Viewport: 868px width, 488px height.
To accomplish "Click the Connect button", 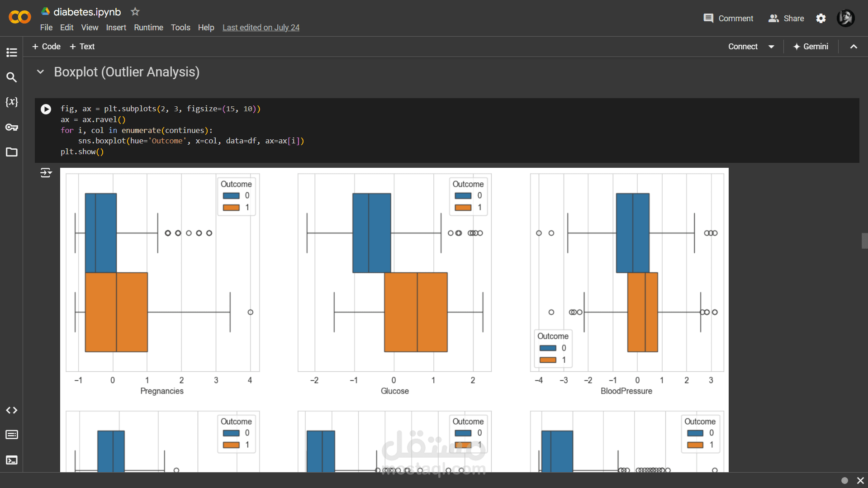I will tap(743, 47).
